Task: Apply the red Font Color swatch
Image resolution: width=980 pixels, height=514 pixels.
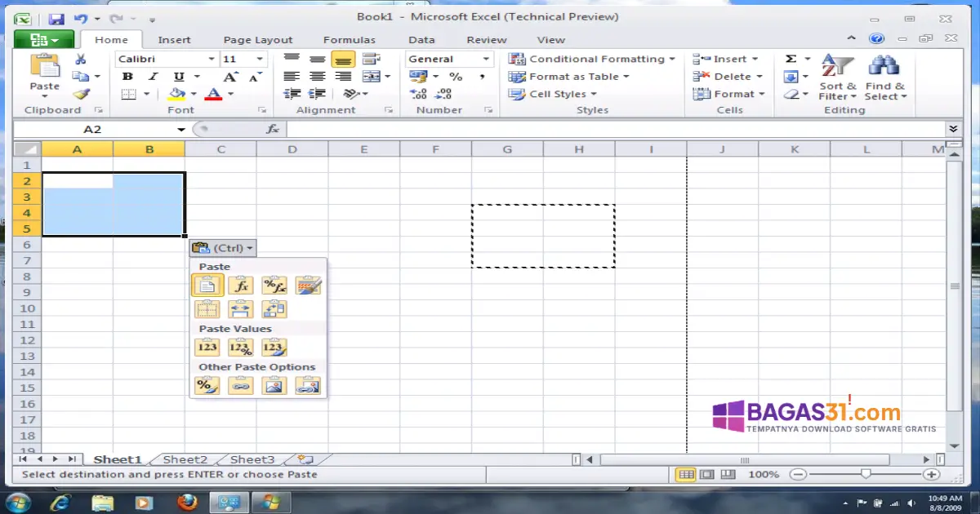Action: (x=213, y=95)
